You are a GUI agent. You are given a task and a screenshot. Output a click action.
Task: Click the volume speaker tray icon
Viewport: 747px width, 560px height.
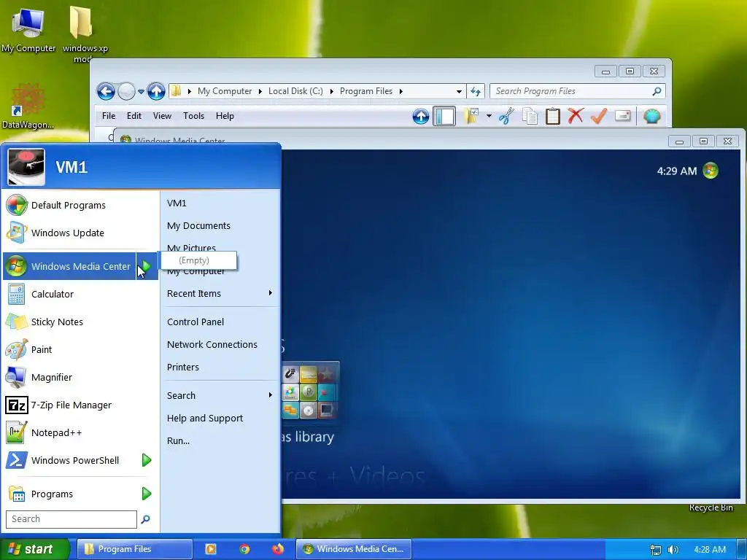pyautogui.click(x=673, y=550)
